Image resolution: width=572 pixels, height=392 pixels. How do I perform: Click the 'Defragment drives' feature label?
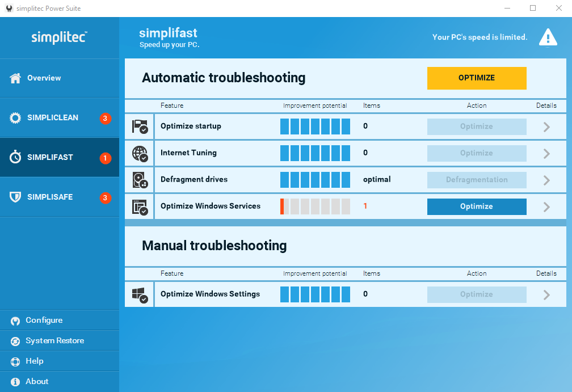tap(194, 179)
